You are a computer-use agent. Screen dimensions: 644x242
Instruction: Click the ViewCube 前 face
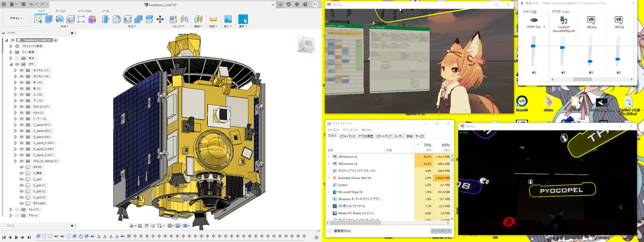tap(308, 43)
